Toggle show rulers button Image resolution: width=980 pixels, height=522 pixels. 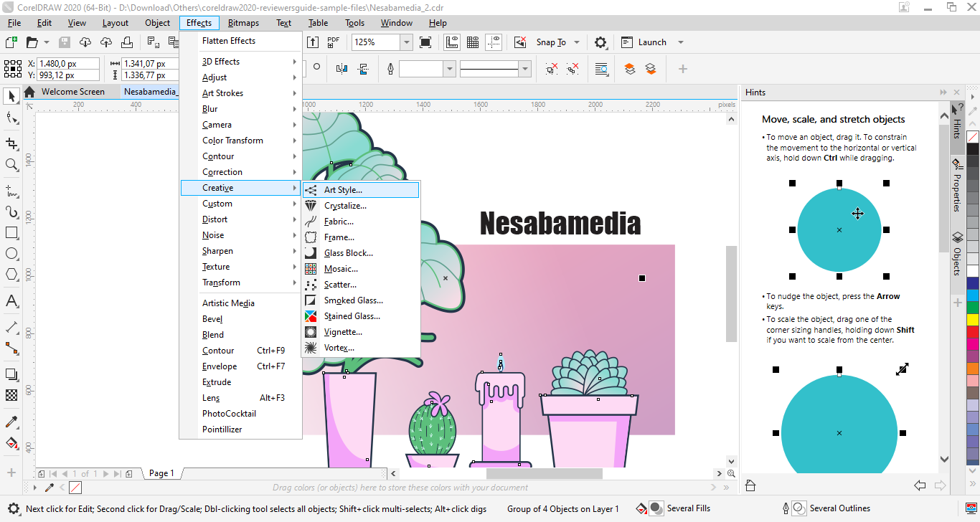point(452,42)
